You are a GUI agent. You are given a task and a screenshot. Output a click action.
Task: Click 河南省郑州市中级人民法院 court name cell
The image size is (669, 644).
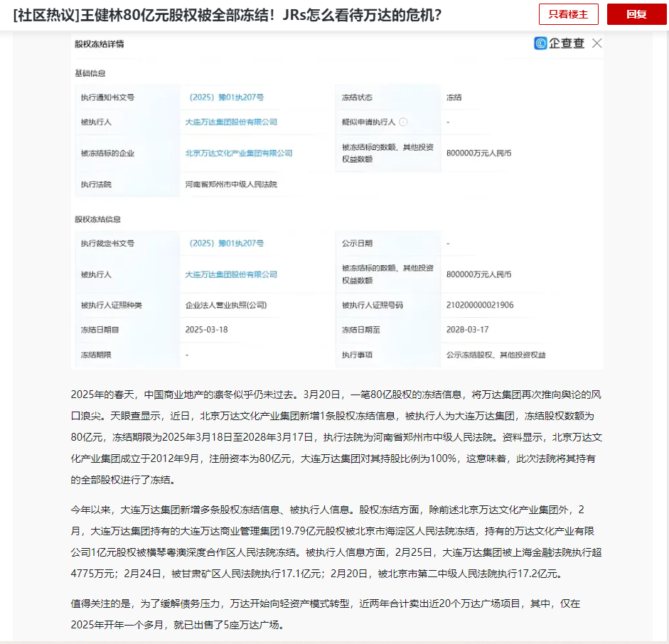[230, 183]
